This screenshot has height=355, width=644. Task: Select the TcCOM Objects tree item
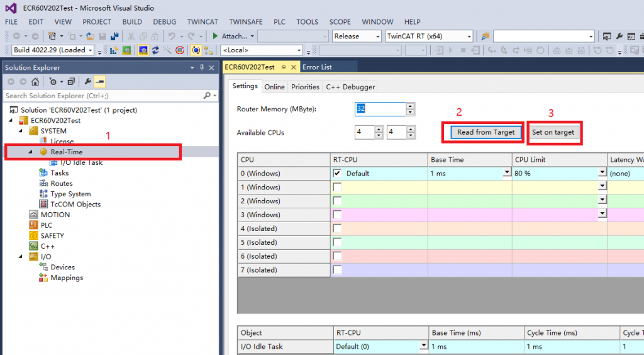[75, 204]
